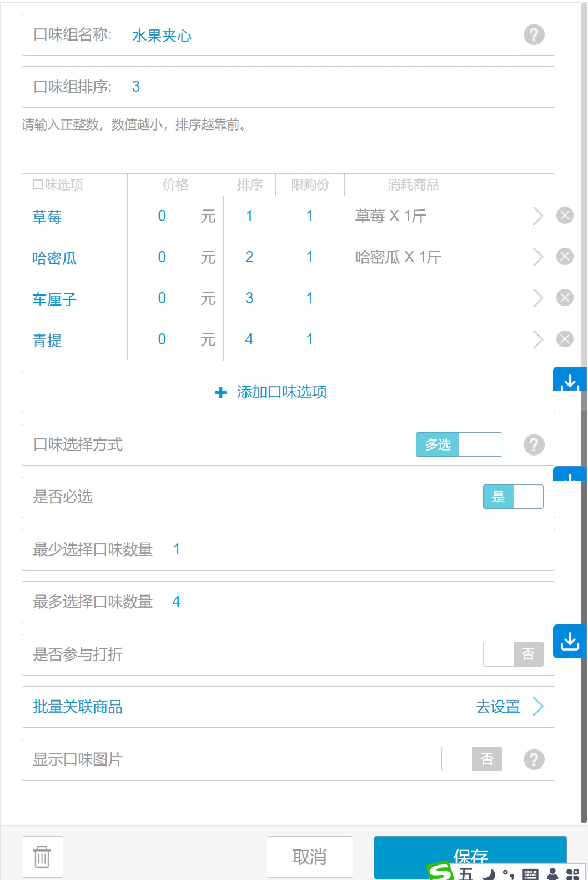Viewport: 588px width, 880px height.
Task: Click the trash delete icon
Action: [x=42, y=857]
